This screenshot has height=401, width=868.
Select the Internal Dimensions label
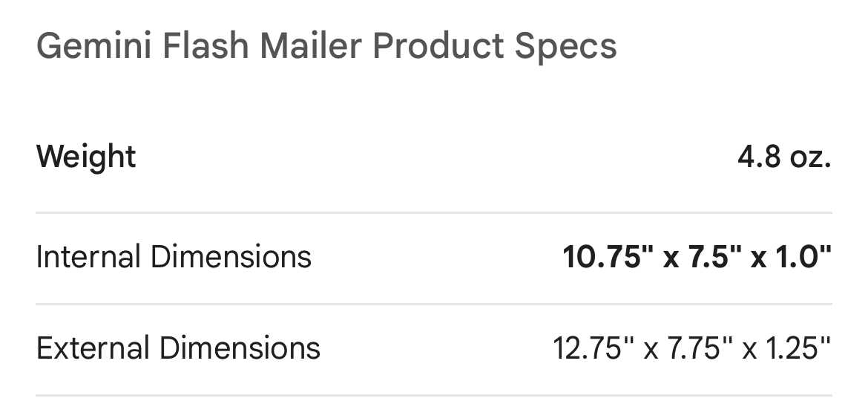[174, 257]
